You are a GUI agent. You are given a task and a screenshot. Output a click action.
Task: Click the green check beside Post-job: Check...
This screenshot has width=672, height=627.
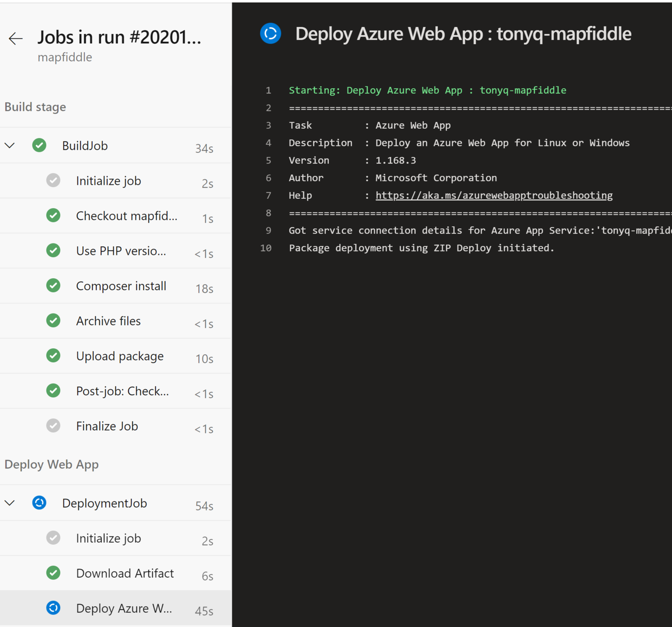coord(53,391)
